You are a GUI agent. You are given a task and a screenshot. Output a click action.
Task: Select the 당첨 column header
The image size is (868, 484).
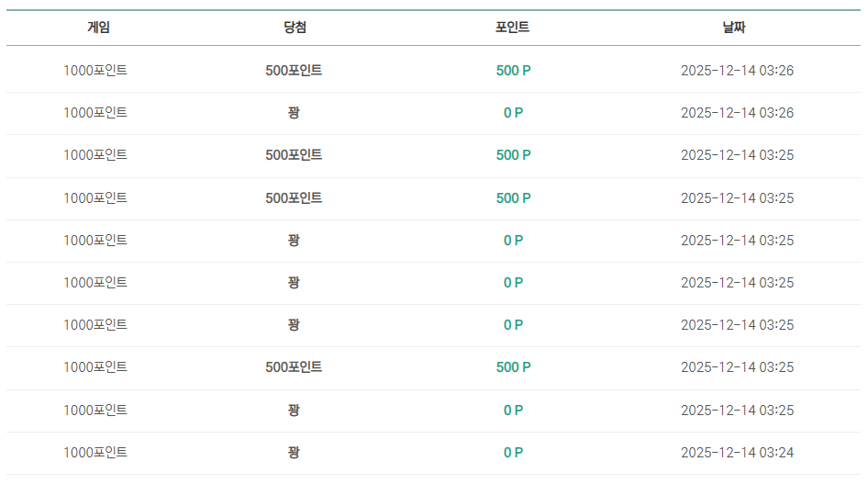[x=295, y=28]
